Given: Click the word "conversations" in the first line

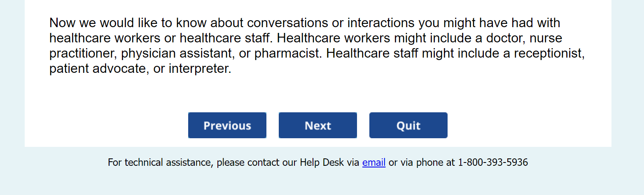Looking at the screenshot, I should point(287,23).
